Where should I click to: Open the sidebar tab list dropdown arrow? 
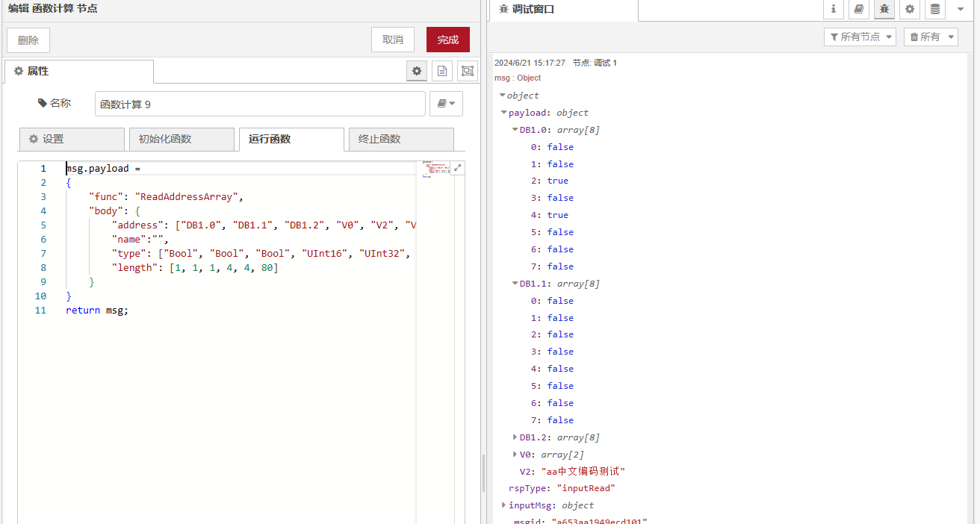click(x=961, y=10)
